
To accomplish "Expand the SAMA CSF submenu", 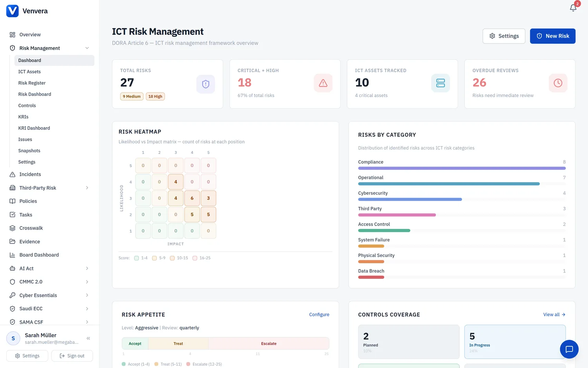I will [87, 322].
